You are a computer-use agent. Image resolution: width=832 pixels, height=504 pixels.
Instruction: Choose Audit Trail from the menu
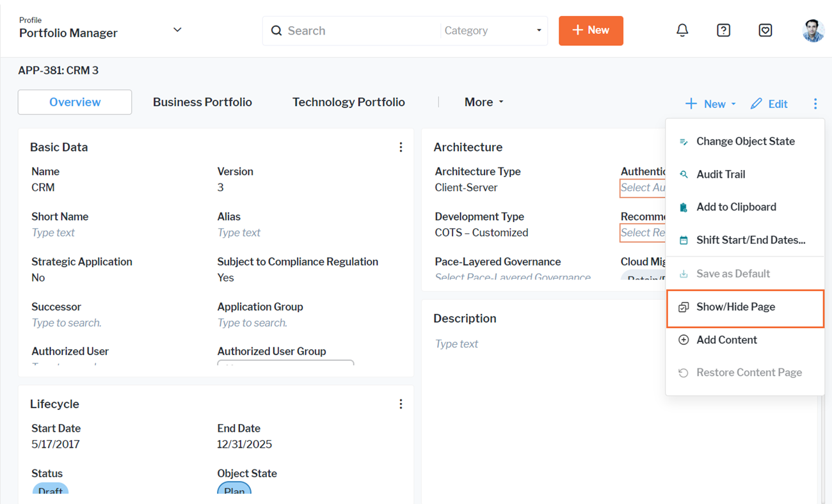[721, 174]
